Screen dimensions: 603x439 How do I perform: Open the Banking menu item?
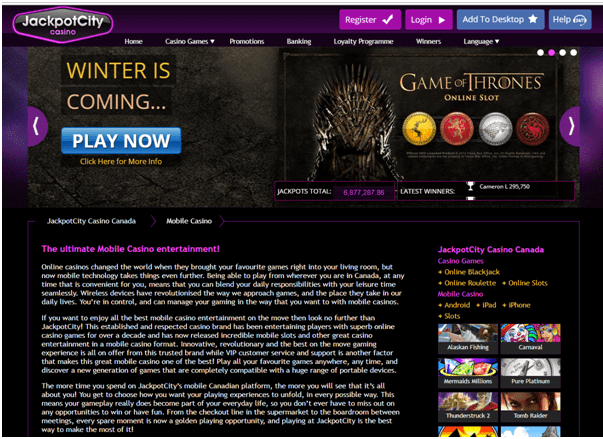click(299, 42)
